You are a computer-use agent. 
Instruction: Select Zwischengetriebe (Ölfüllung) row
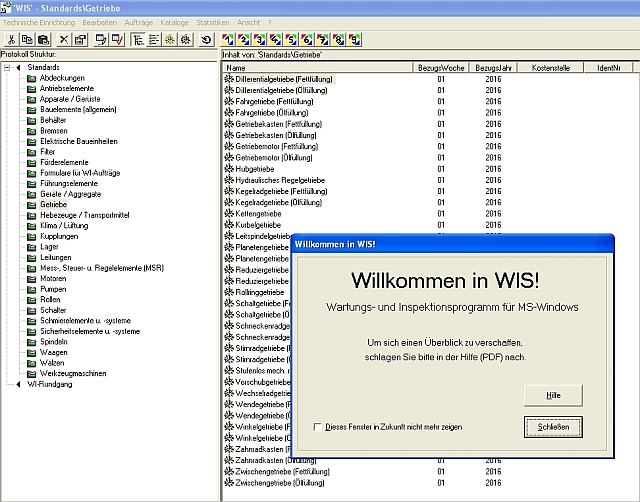click(280, 483)
